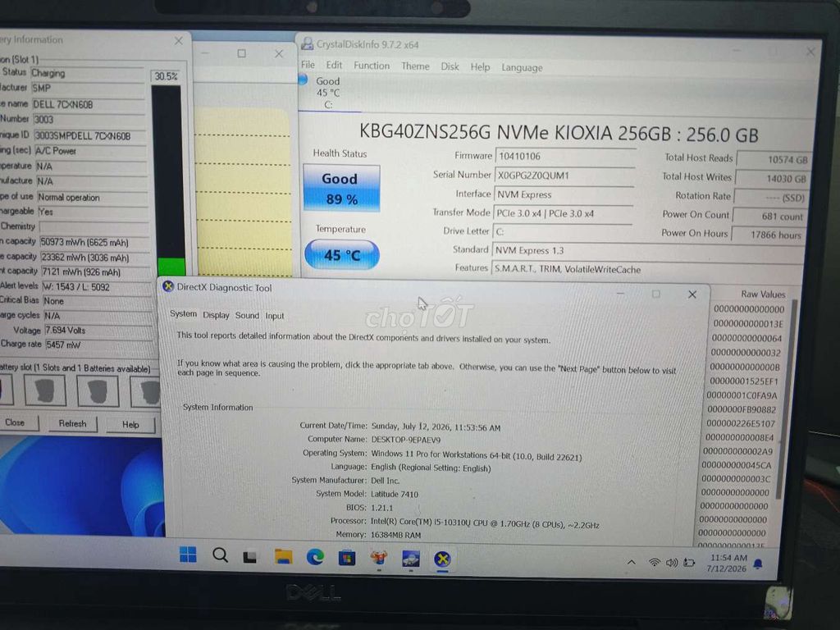Open the Help menu in CrystalDiskInfo
Image resolution: width=840 pixels, height=630 pixels.
click(480, 67)
